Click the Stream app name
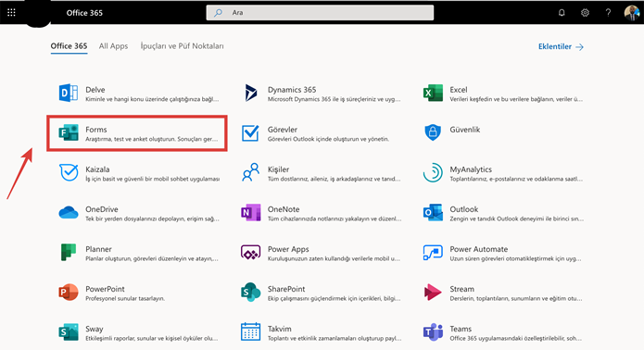644x350 pixels. pyautogui.click(x=462, y=289)
